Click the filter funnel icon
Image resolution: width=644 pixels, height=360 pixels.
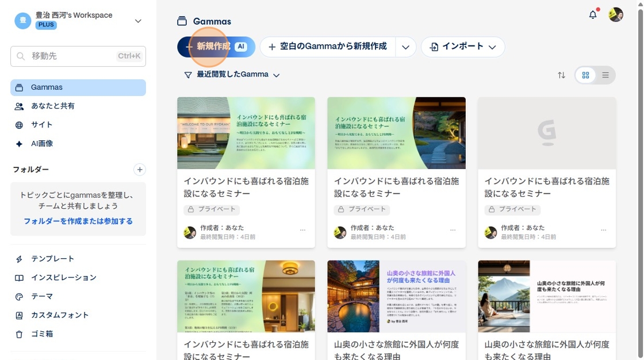pyautogui.click(x=187, y=75)
